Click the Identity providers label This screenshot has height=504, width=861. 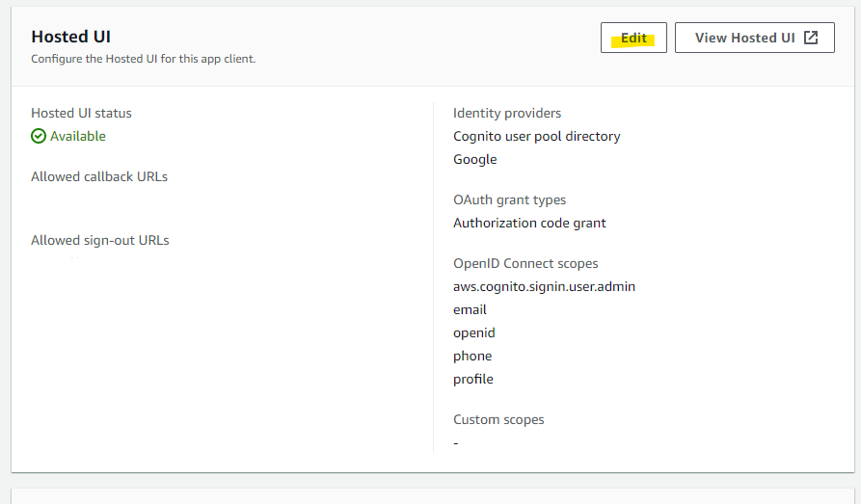tap(507, 114)
